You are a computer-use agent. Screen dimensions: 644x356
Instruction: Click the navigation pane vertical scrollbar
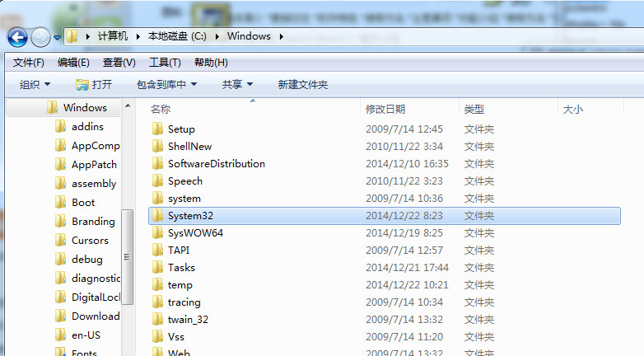click(x=128, y=247)
